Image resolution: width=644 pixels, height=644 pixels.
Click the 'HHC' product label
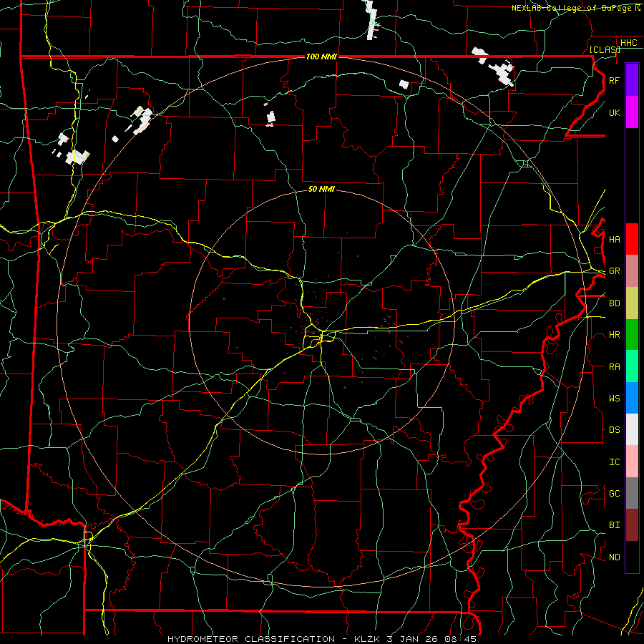tap(629, 43)
